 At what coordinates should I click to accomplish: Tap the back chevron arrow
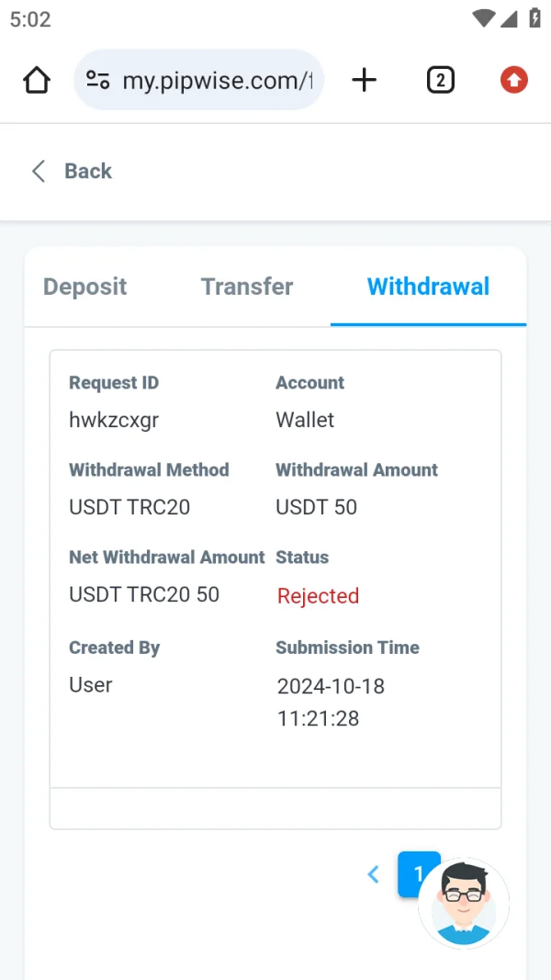39,171
